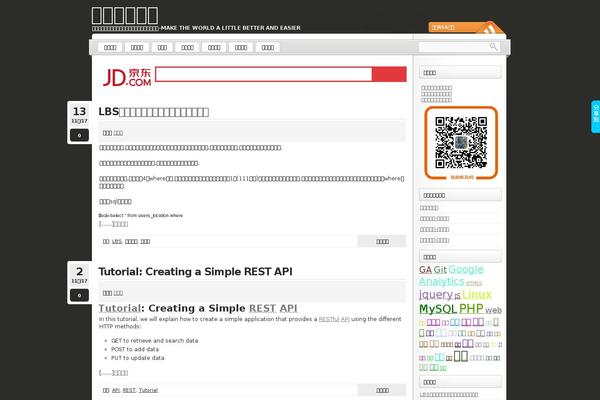600x400 pixels.
Task: Click the read-more button of the Tutorial post
Action: [x=382, y=390]
